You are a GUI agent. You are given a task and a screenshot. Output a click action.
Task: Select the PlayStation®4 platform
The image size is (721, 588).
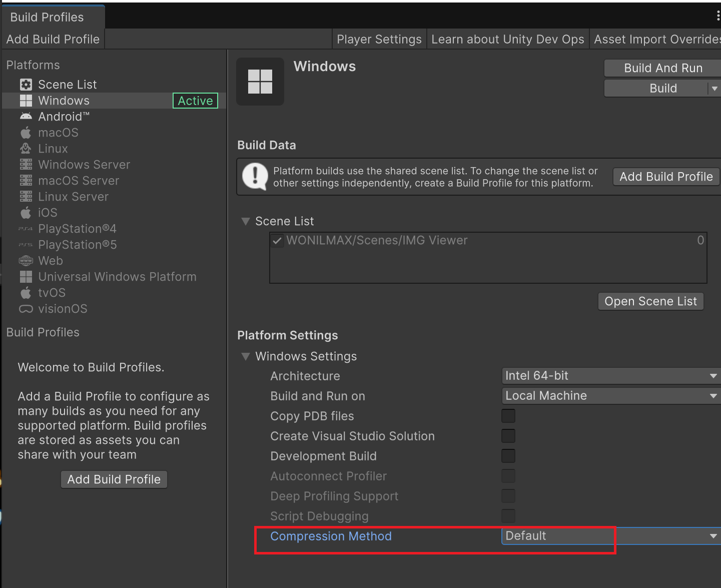114,229
